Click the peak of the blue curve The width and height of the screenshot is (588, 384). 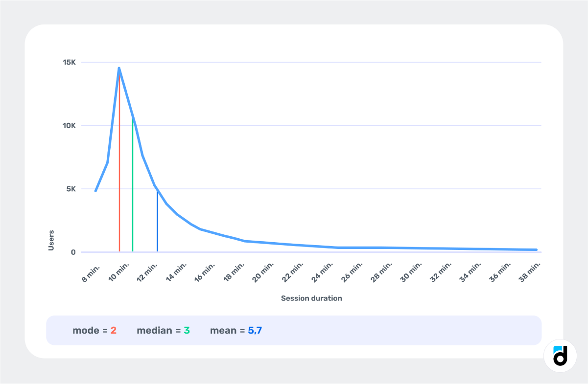pos(119,68)
